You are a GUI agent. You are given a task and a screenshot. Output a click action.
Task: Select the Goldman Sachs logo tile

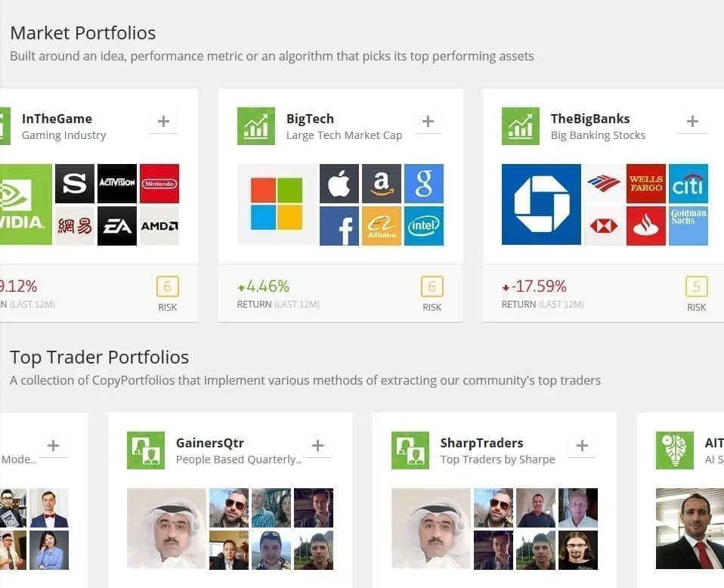pos(688,226)
